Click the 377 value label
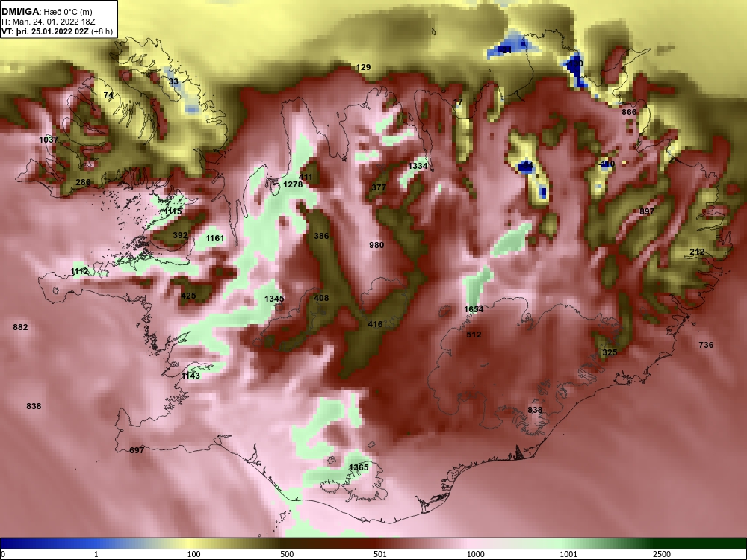The image size is (747, 560). [379, 187]
